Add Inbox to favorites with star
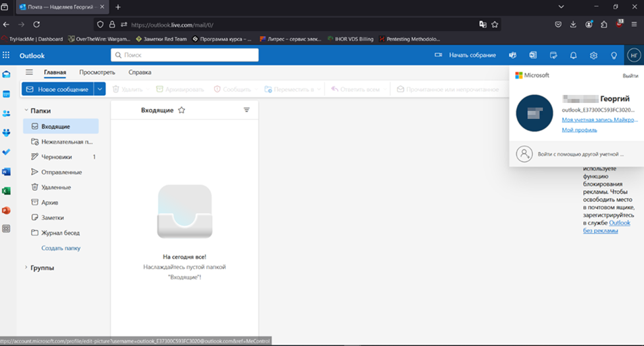The image size is (644, 346). 182,110
